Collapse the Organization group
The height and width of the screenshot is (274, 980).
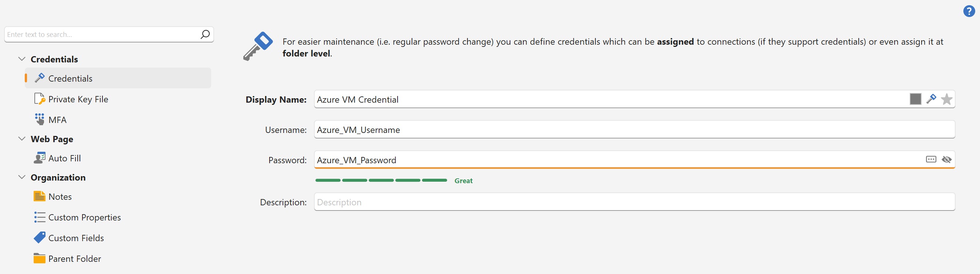22,178
